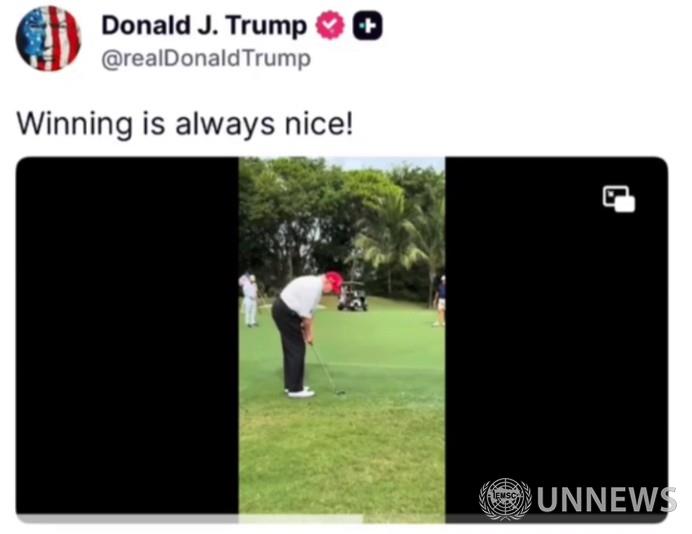Click the played portion of video progress bar
692x534 pixels.
[190, 519]
